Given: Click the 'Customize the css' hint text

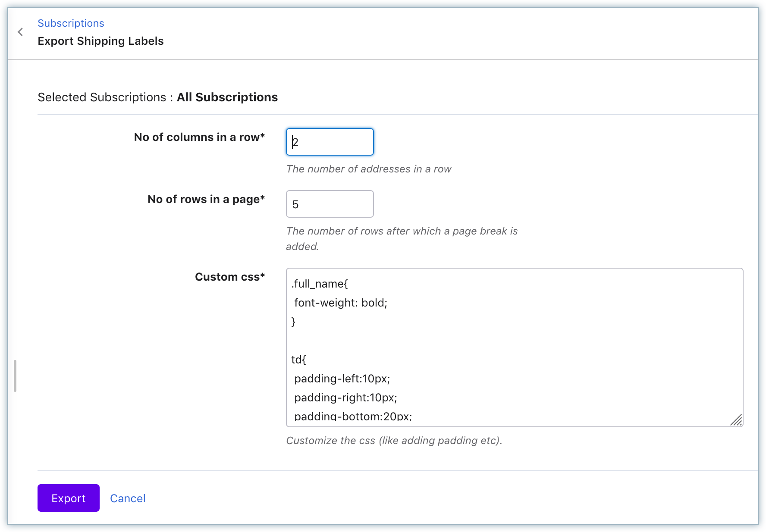Looking at the screenshot, I should tap(394, 441).
